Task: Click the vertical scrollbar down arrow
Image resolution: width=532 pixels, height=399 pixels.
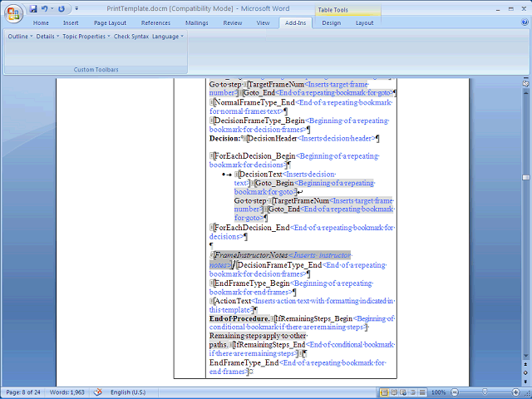Action: (525, 356)
